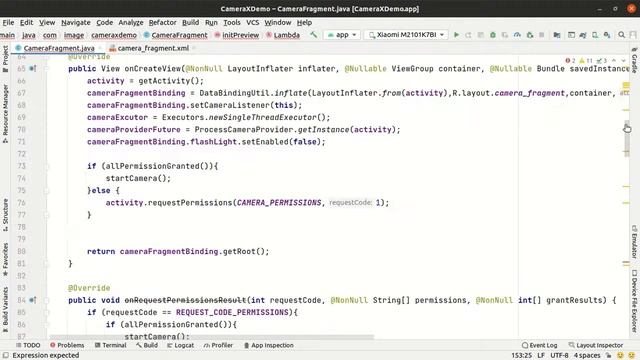
Task: Click the errors count indicator icon
Action: (x=570, y=60)
